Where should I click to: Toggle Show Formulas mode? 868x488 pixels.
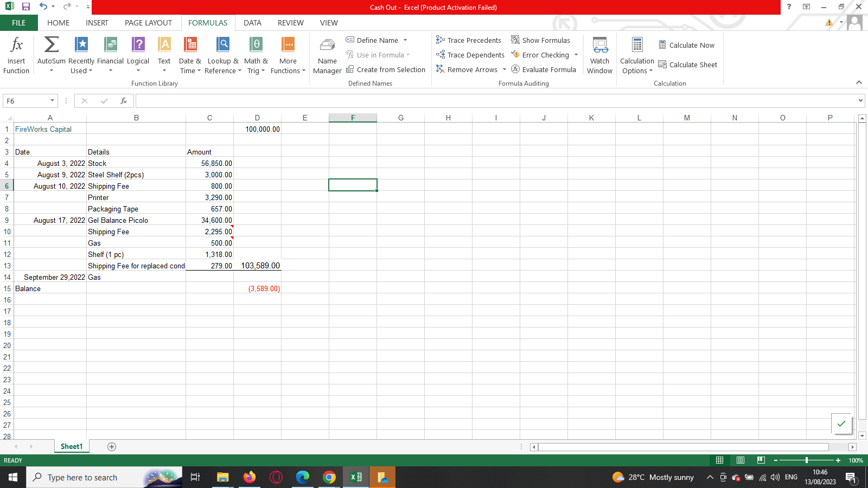point(540,40)
